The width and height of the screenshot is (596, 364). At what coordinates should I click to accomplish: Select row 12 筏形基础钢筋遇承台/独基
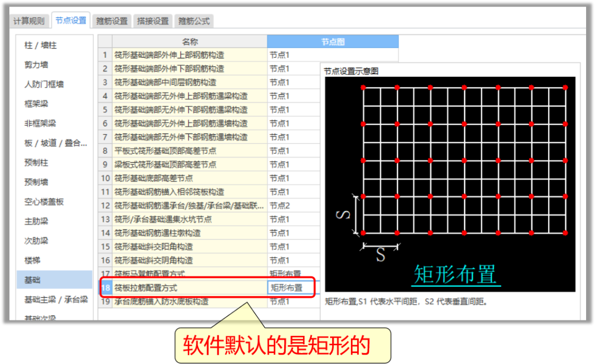tap(190, 206)
